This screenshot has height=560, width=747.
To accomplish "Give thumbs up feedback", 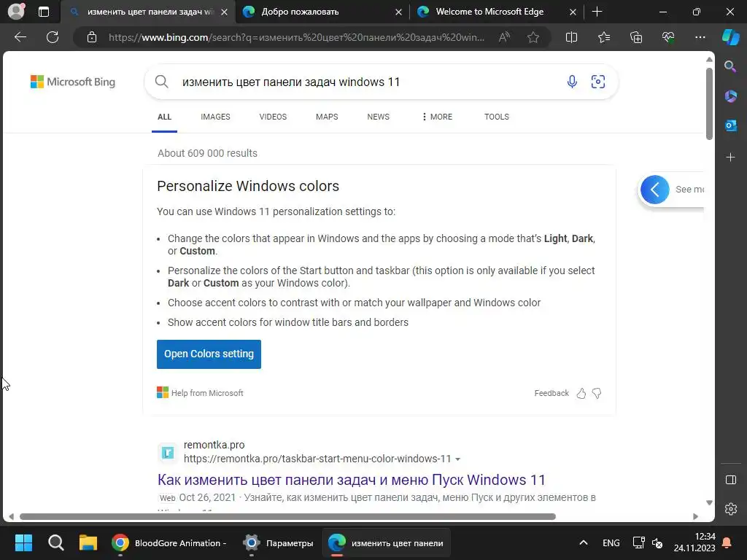I will click(x=581, y=393).
